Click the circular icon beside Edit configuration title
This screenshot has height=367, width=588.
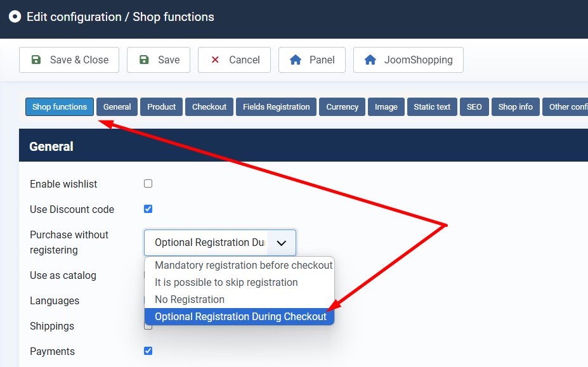15,16
